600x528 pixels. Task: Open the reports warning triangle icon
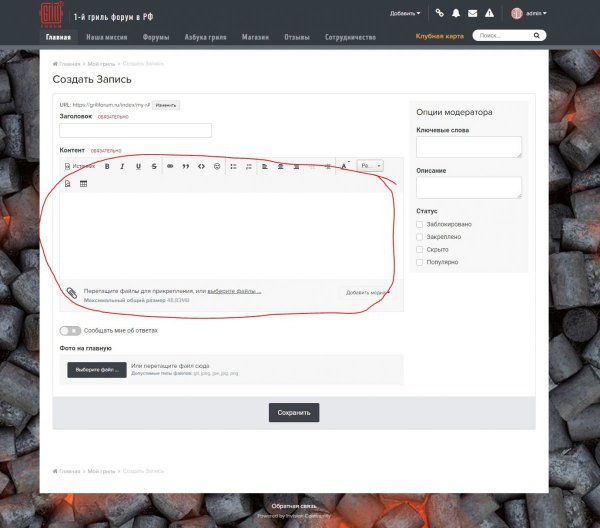489,13
